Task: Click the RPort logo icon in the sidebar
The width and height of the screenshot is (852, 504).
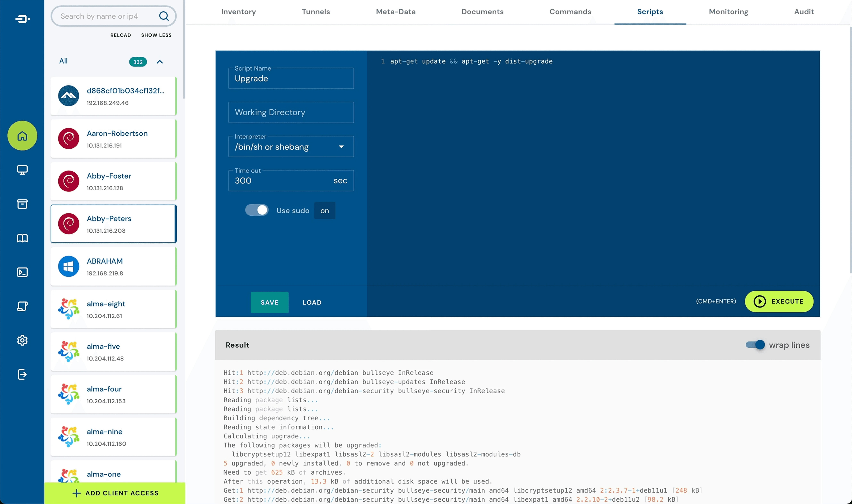Action: (x=22, y=19)
